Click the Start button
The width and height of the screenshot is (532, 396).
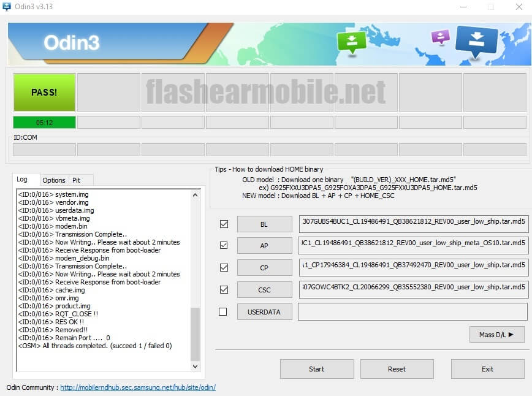point(317,369)
